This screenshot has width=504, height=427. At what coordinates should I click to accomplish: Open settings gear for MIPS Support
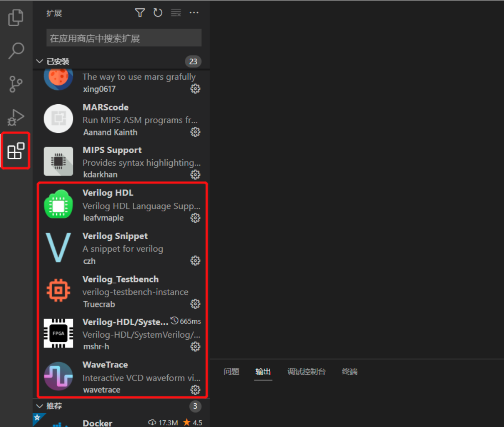pyautogui.click(x=195, y=174)
